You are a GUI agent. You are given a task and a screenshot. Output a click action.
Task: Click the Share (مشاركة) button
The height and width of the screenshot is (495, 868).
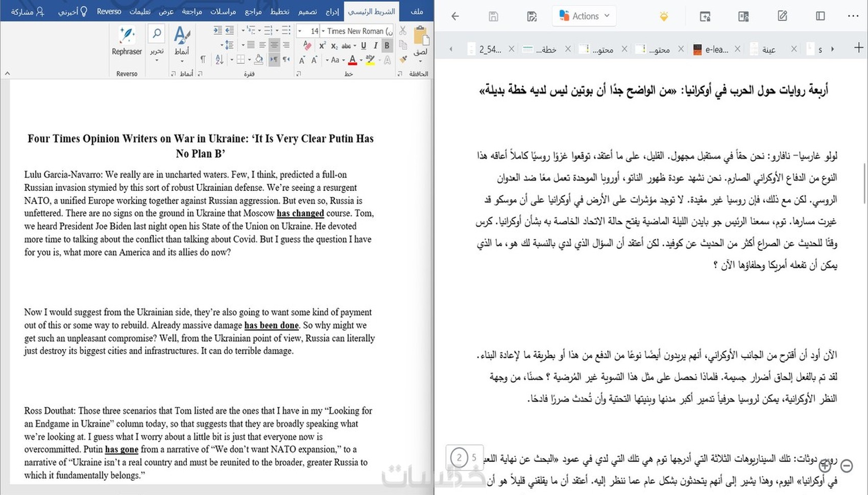(x=28, y=11)
